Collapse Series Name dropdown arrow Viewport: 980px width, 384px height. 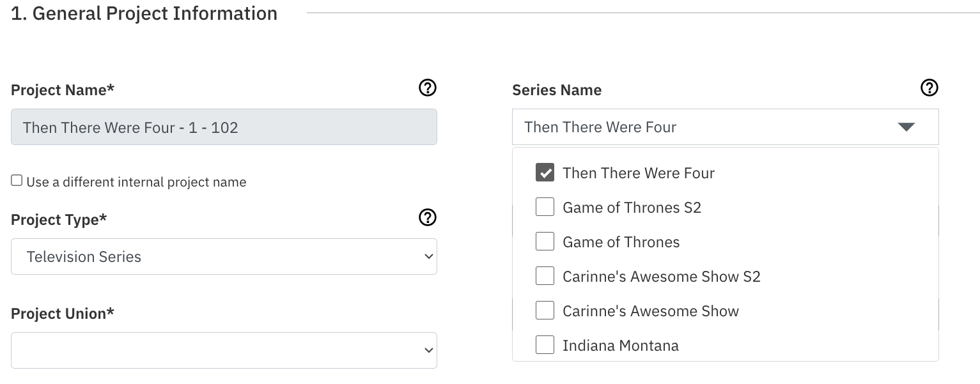906,127
